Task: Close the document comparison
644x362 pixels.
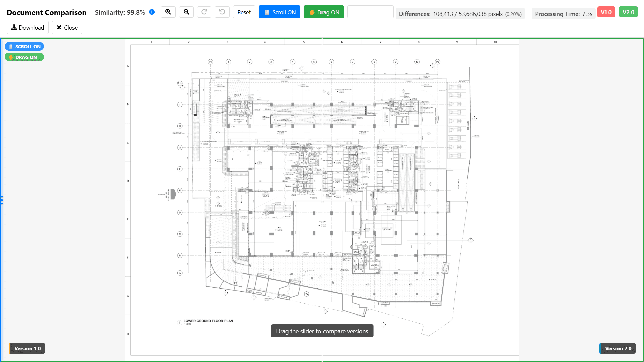Action: 67,28
